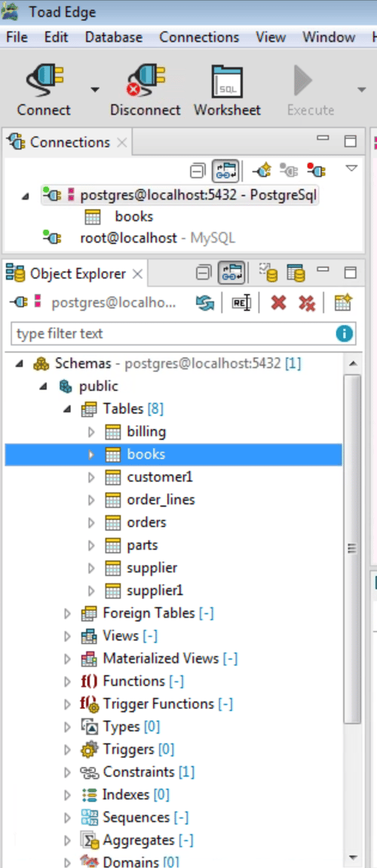The height and width of the screenshot is (868, 377).
Task: Select the customer1 table
Action: (159, 477)
